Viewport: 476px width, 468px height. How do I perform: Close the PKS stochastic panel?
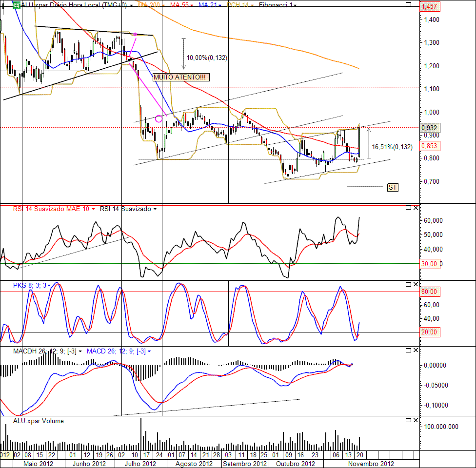pyautogui.click(x=416, y=284)
